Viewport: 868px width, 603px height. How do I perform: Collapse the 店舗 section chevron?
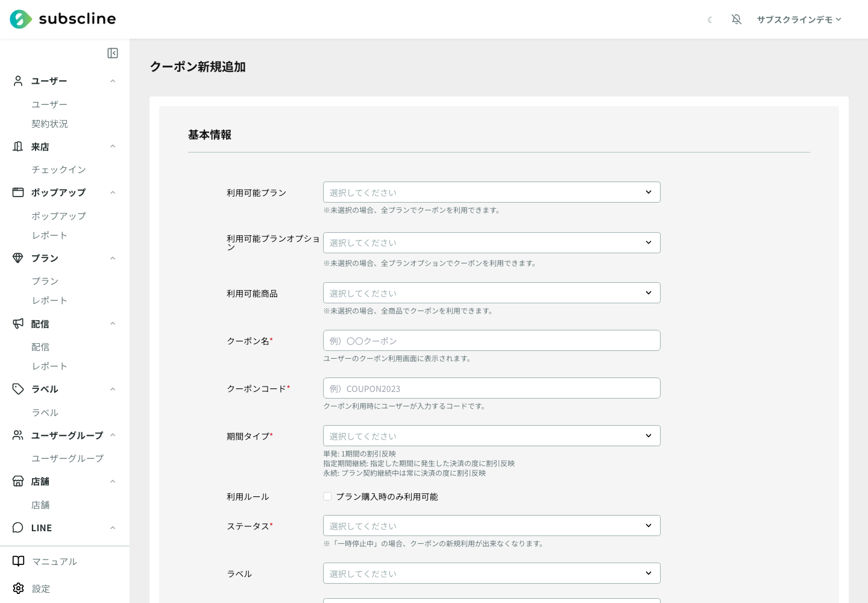coord(113,481)
